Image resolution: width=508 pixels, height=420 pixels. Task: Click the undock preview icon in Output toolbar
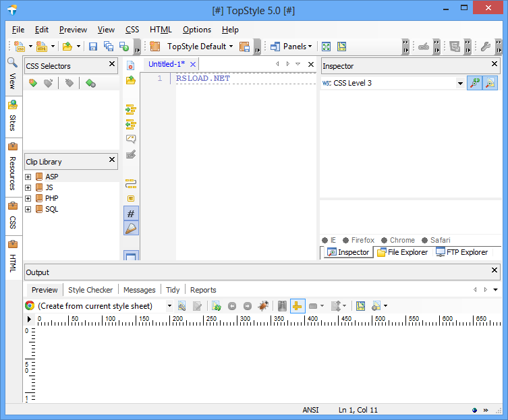[360, 305]
